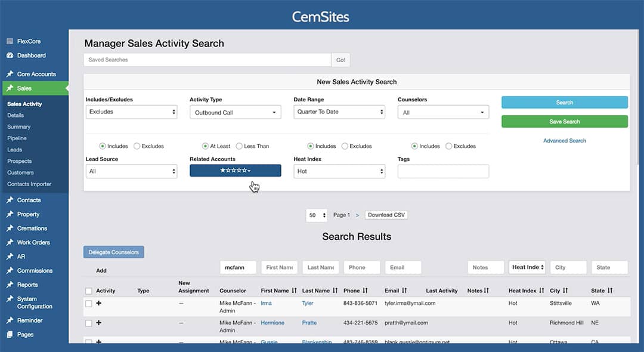
Task: Open Summary in the Sales submenu
Action: 19,127
